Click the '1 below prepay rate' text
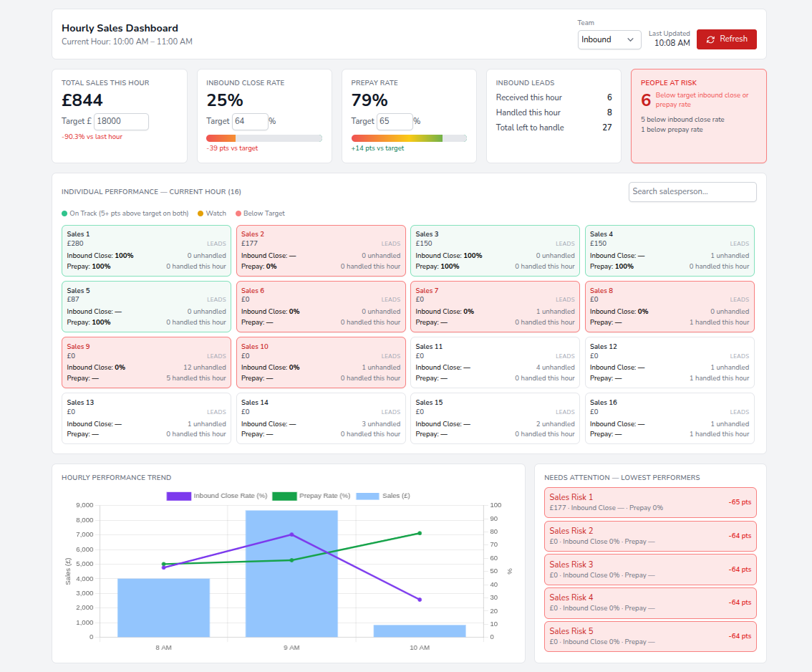This screenshot has height=672, width=812. (x=672, y=130)
